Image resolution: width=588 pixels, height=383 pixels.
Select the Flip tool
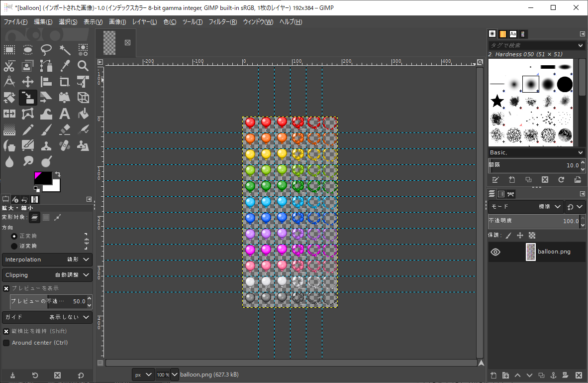coord(9,114)
